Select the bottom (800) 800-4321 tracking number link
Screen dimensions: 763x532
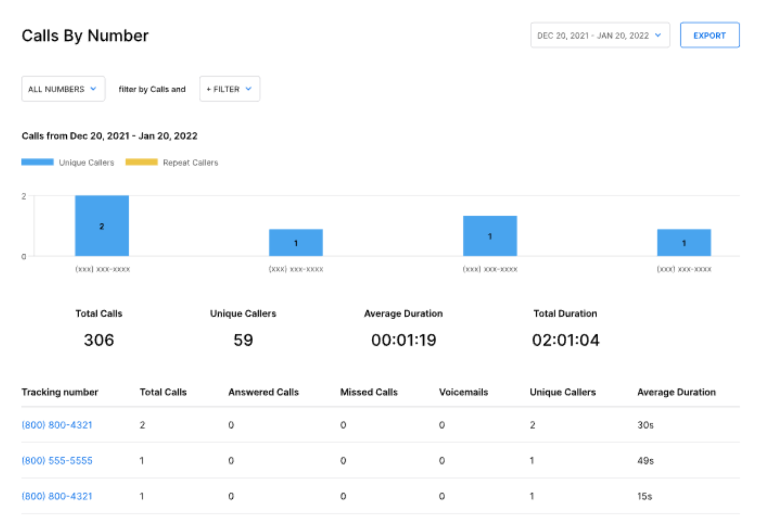coord(56,496)
